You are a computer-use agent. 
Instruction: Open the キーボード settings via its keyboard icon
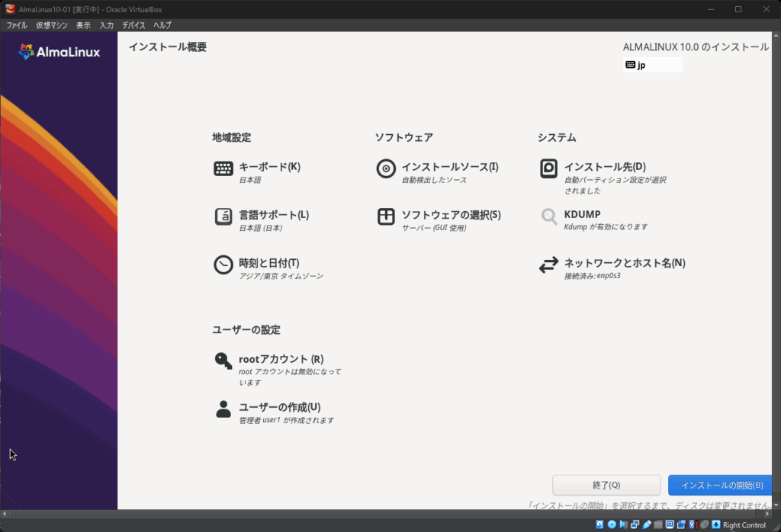(x=223, y=168)
